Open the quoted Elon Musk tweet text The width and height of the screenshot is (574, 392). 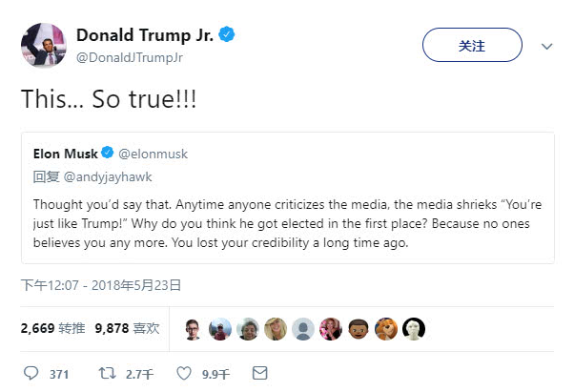pos(286,222)
